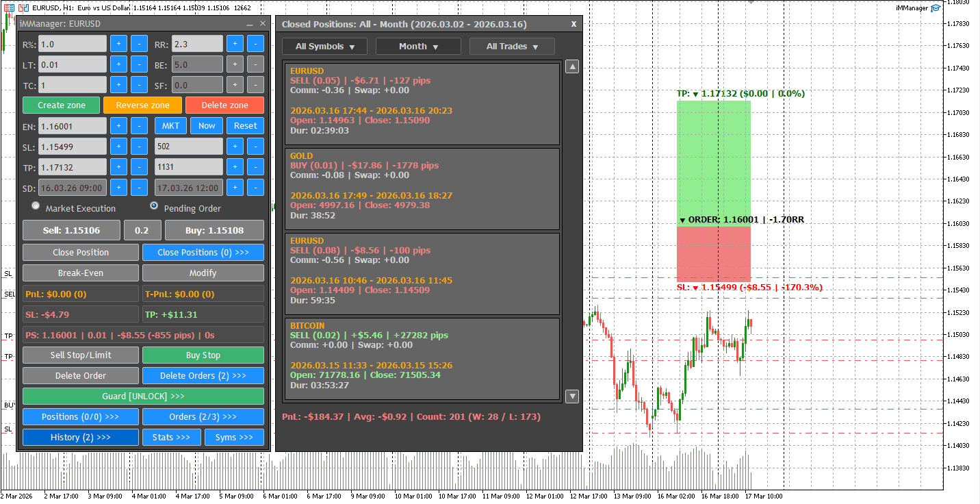The height and width of the screenshot is (504, 980).
Task: Open the All Trades filter dropdown
Action: 512,46
